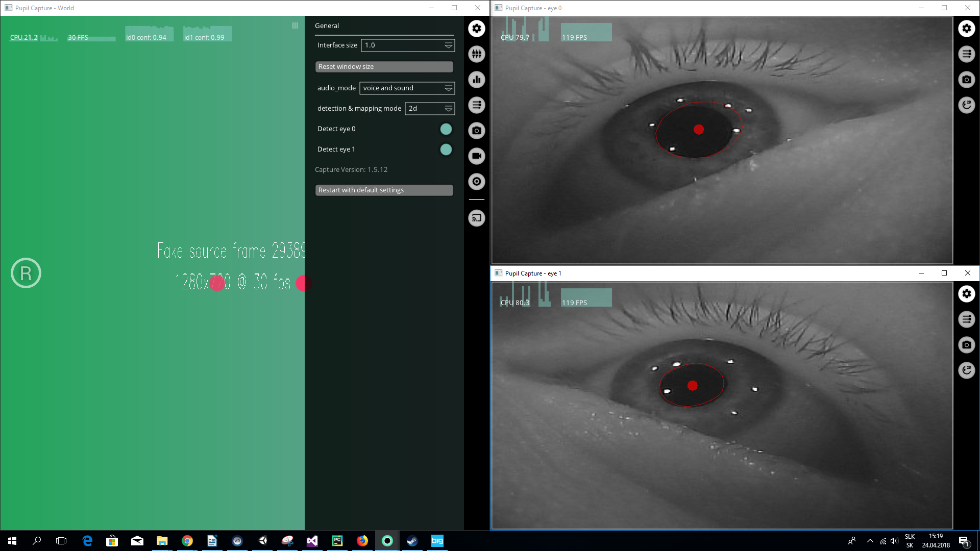Open Unity from taskbar
980x551 pixels.
[x=262, y=541]
